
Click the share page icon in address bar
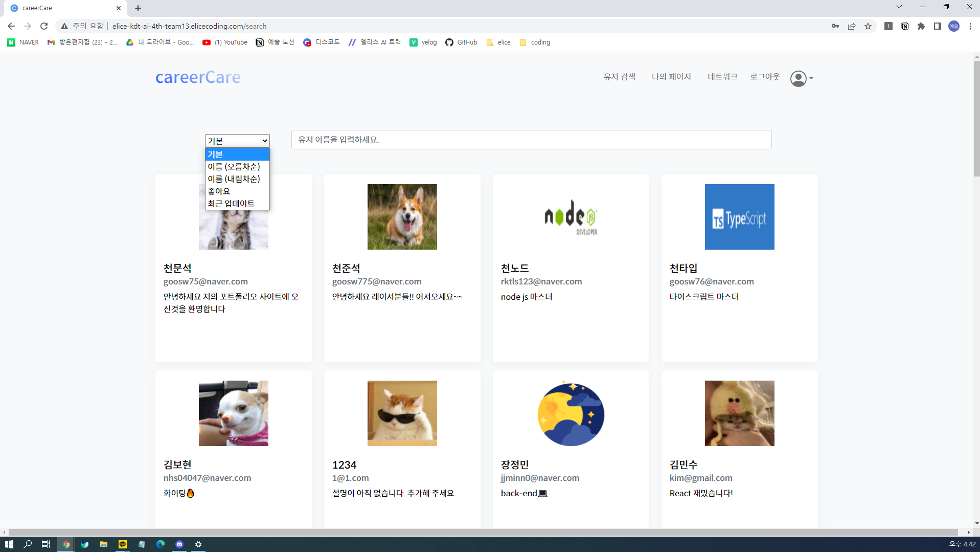coord(851,26)
